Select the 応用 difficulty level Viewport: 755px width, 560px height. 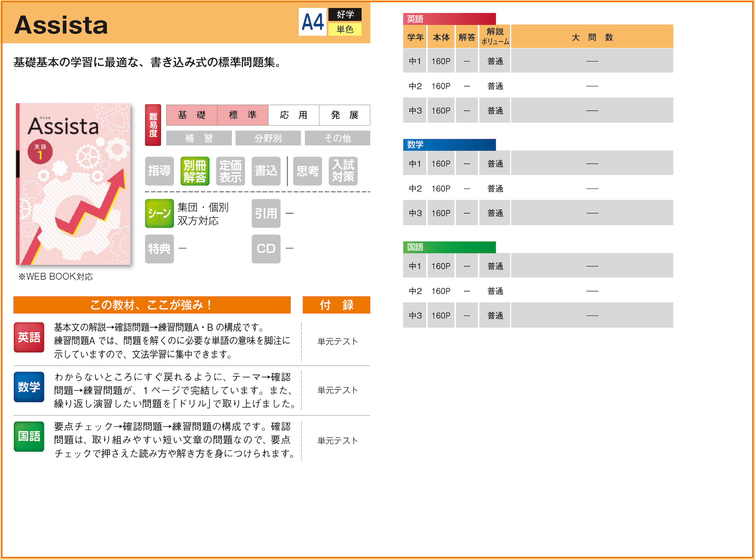click(x=294, y=115)
